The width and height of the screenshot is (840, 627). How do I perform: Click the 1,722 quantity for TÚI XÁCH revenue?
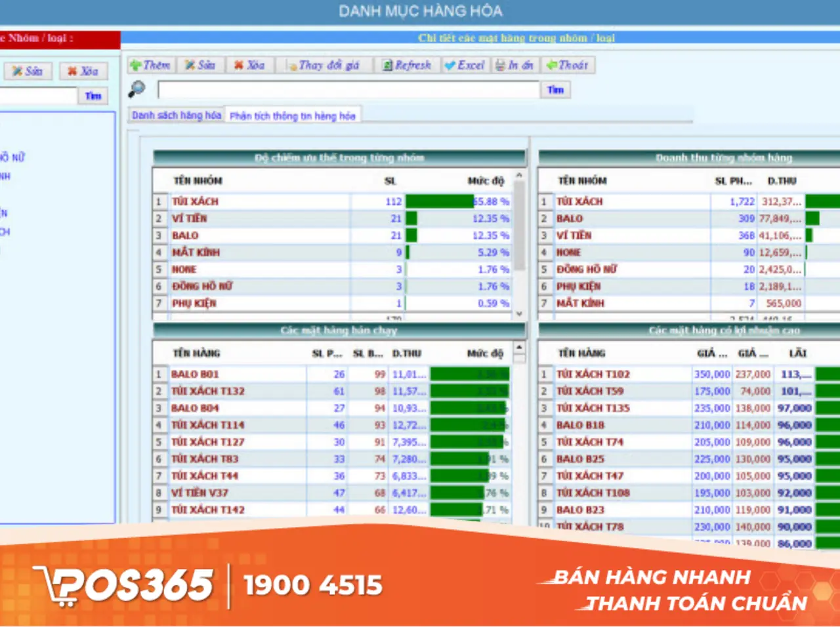[742, 201]
